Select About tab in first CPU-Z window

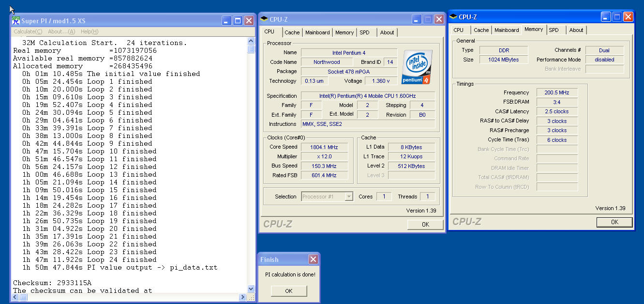(x=387, y=32)
